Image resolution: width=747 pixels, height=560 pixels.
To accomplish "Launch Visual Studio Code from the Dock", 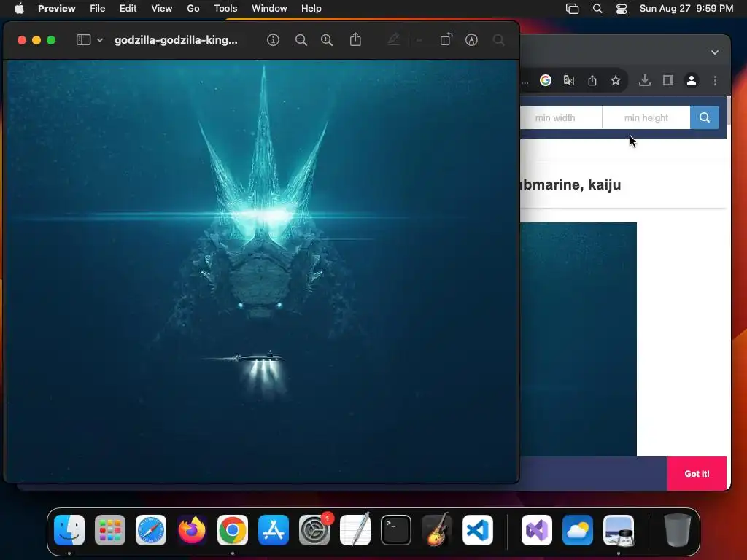I will click(x=478, y=530).
